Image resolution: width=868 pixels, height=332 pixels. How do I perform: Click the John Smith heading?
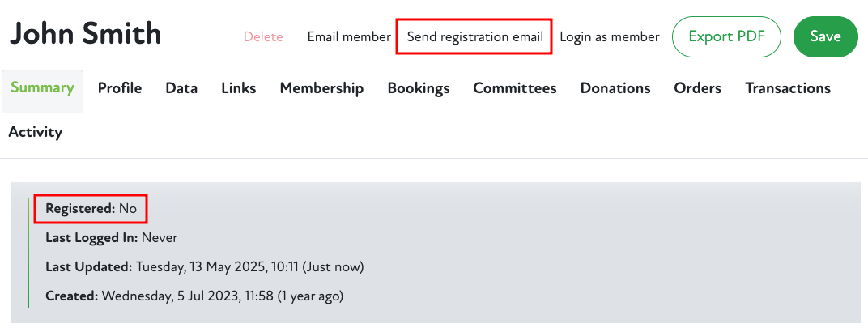coord(85,34)
